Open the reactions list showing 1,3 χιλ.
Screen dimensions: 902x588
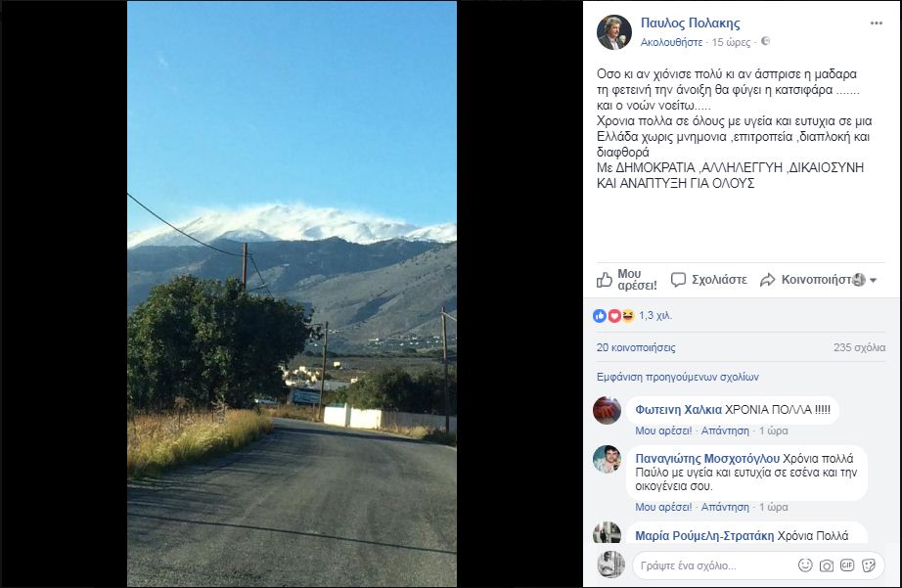633,315
